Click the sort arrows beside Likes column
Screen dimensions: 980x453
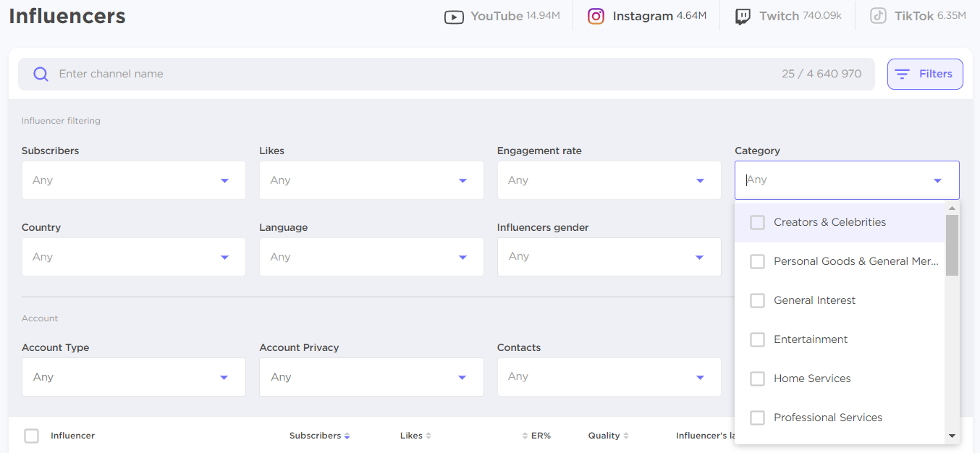coord(428,436)
